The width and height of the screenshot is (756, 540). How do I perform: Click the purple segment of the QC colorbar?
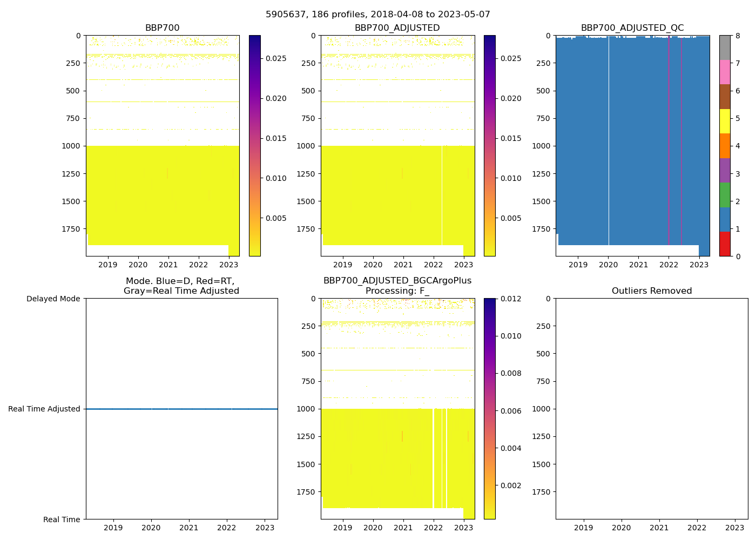[725, 170]
